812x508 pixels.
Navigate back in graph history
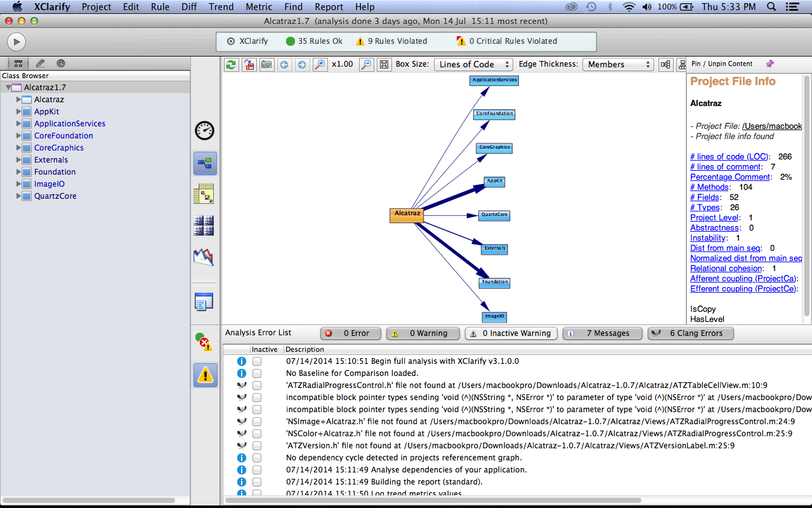[284, 64]
